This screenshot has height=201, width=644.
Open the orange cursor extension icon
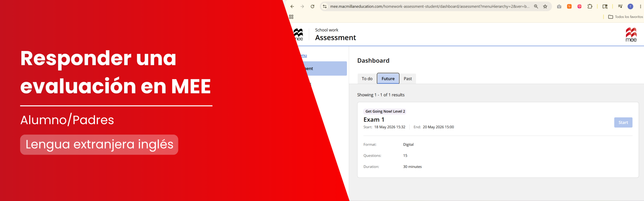pyautogui.click(x=569, y=7)
